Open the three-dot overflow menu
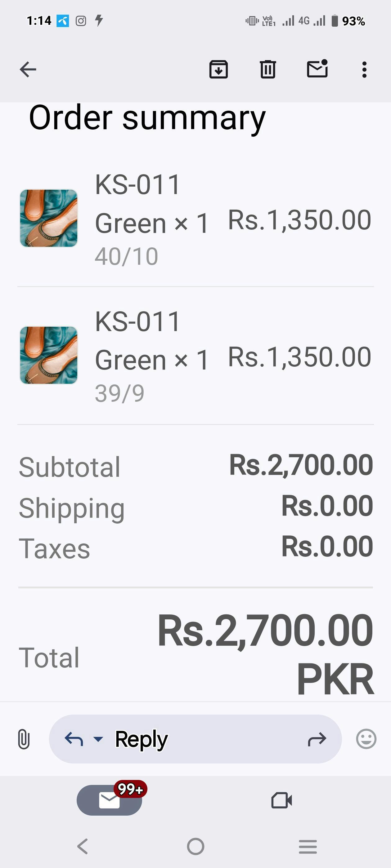The width and height of the screenshot is (391, 868). click(364, 69)
